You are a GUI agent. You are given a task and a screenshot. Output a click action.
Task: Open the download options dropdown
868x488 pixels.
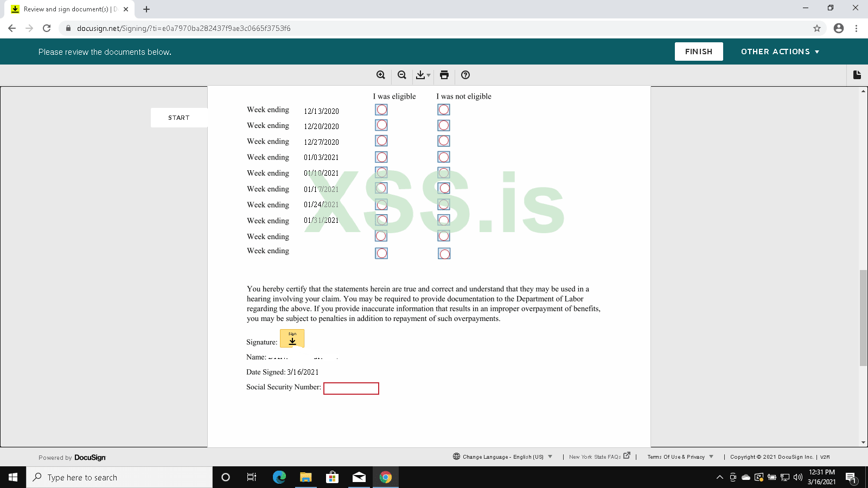423,75
